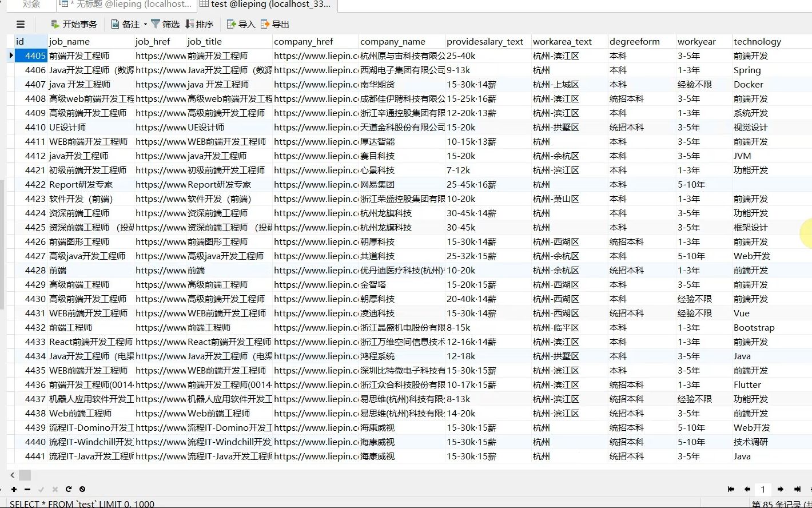The image size is (812, 508).
Task: Select the company_name cell '金智塔'
Action: click(x=402, y=284)
